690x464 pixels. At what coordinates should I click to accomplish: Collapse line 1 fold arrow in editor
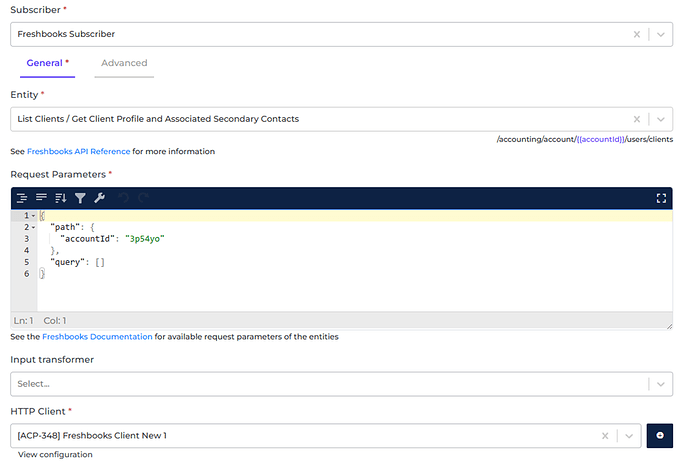(x=33, y=216)
